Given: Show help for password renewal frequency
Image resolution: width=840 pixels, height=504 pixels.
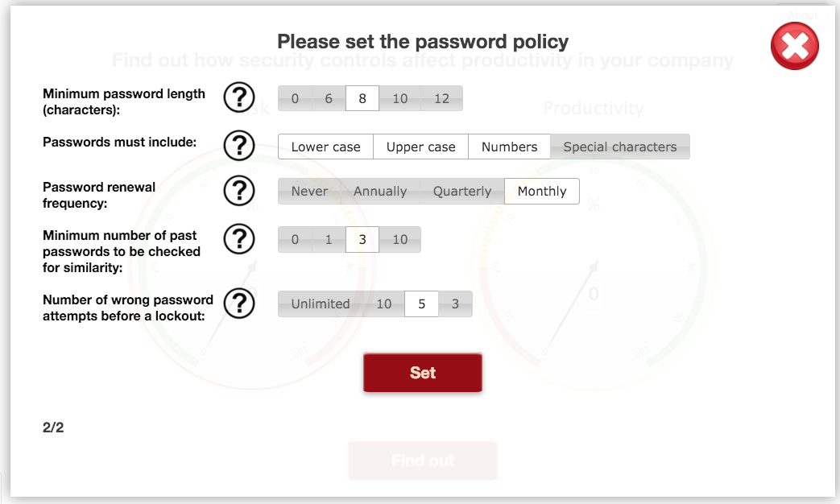Looking at the screenshot, I should (238, 191).
